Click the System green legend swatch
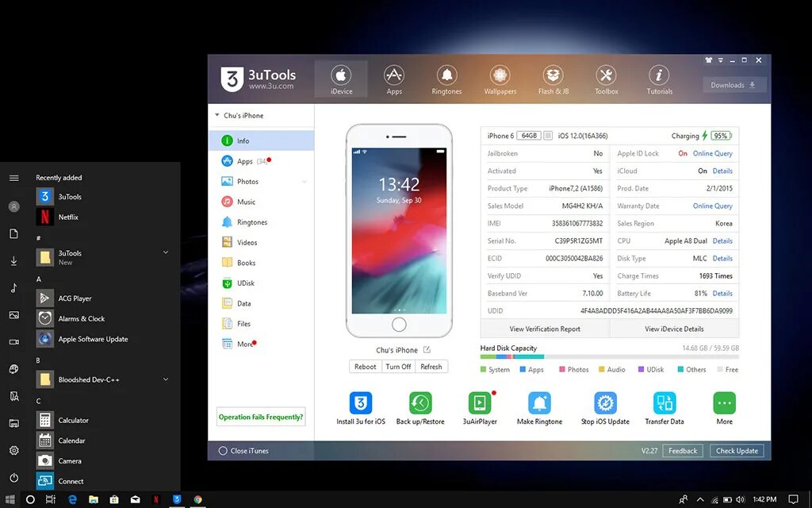 483,370
